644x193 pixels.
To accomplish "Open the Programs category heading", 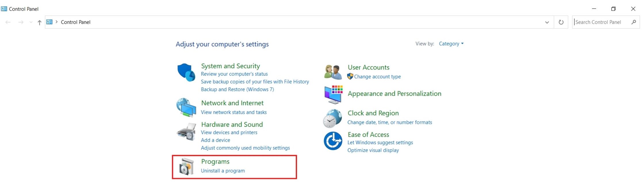I will pyautogui.click(x=215, y=162).
